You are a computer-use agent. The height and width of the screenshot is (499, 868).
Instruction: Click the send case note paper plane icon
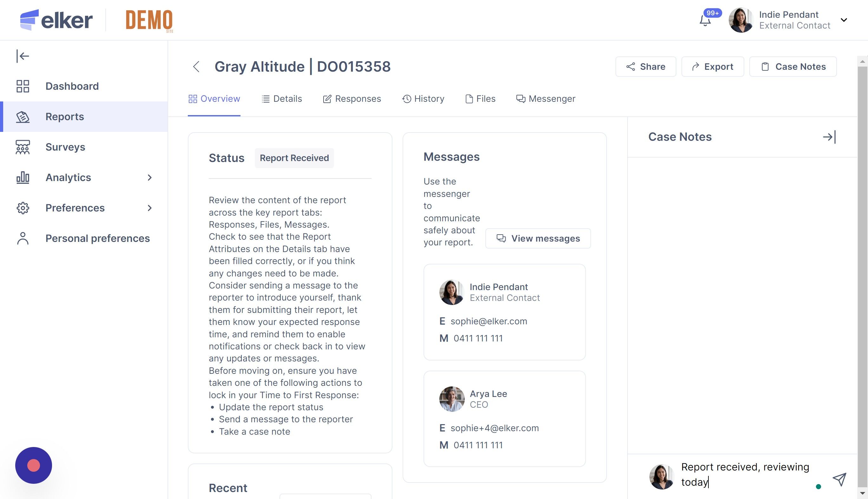pos(839,479)
